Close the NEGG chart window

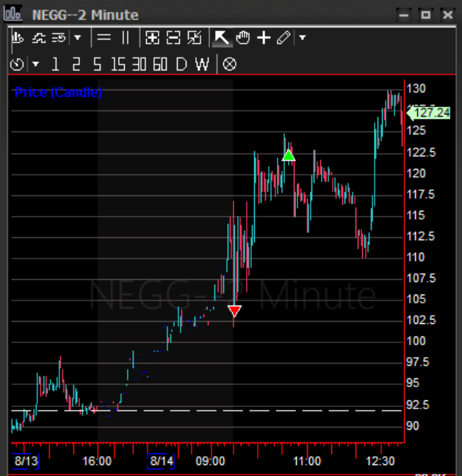tap(448, 15)
